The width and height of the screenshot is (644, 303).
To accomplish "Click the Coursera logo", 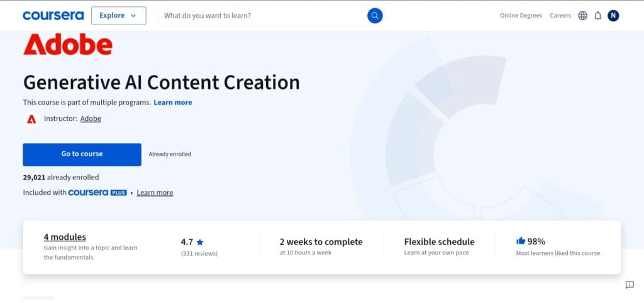I will [x=53, y=16].
